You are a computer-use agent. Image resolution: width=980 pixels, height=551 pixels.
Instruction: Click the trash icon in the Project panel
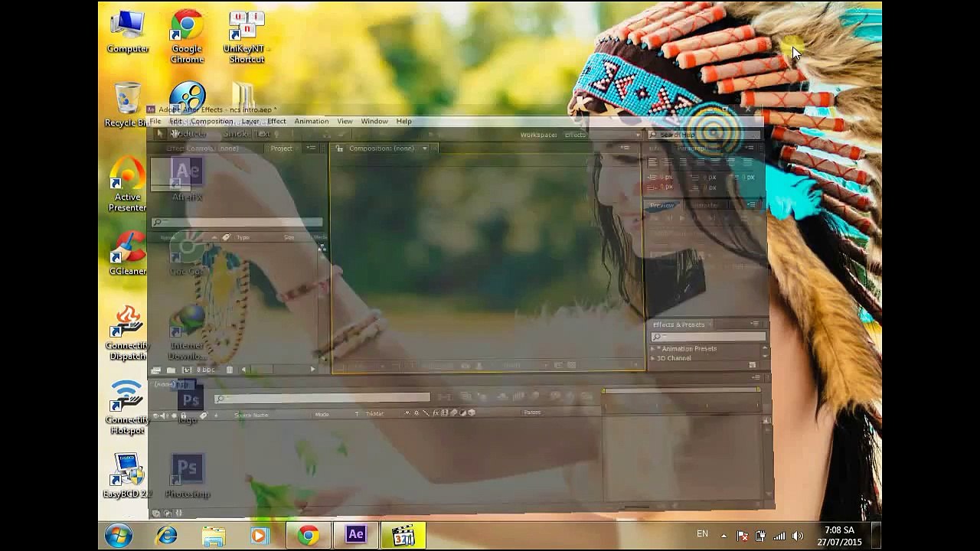[x=229, y=370]
